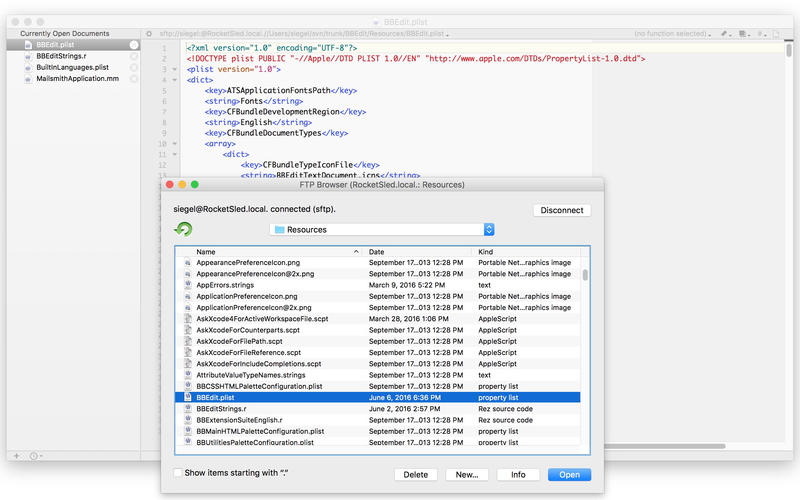800x500 pixels.
Task: Close BBEdit.plist via its sidebar circle button
Action: pyautogui.click(x=134, y=45)
